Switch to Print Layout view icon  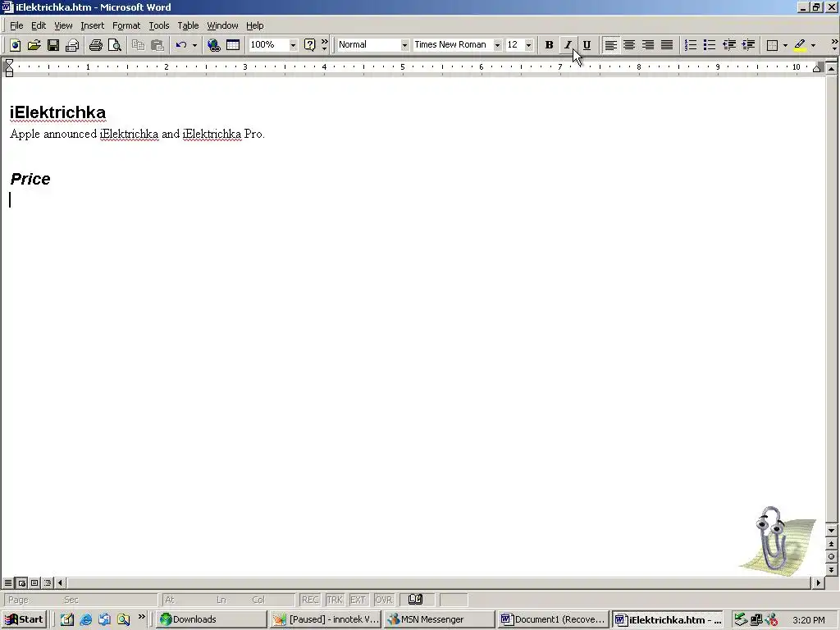(x=34, y=583)
